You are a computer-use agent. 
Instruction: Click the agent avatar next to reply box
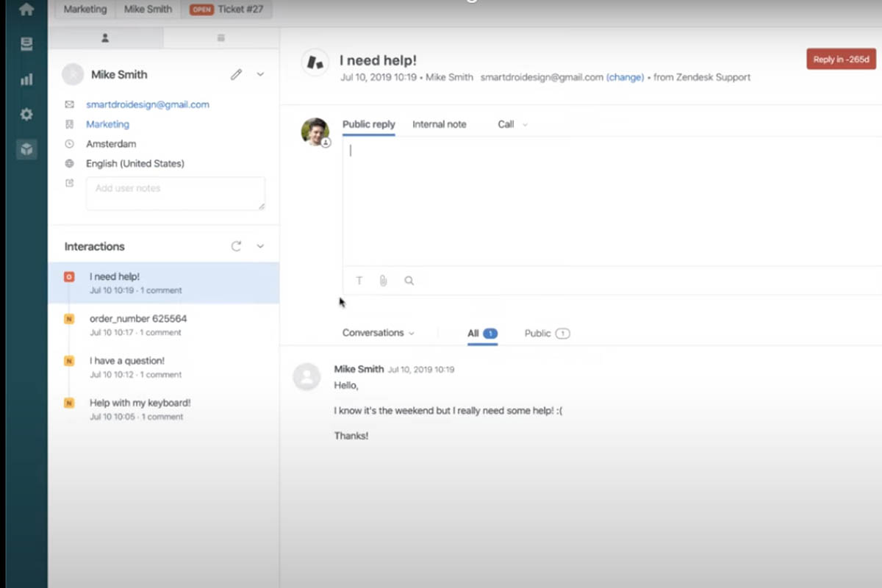click(x=315, y=132)
